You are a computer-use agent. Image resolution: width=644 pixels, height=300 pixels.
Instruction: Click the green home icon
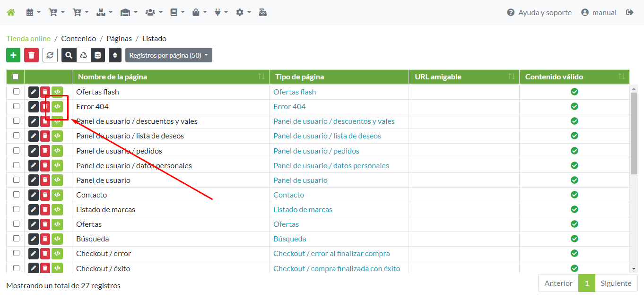(x=11, y=13)
